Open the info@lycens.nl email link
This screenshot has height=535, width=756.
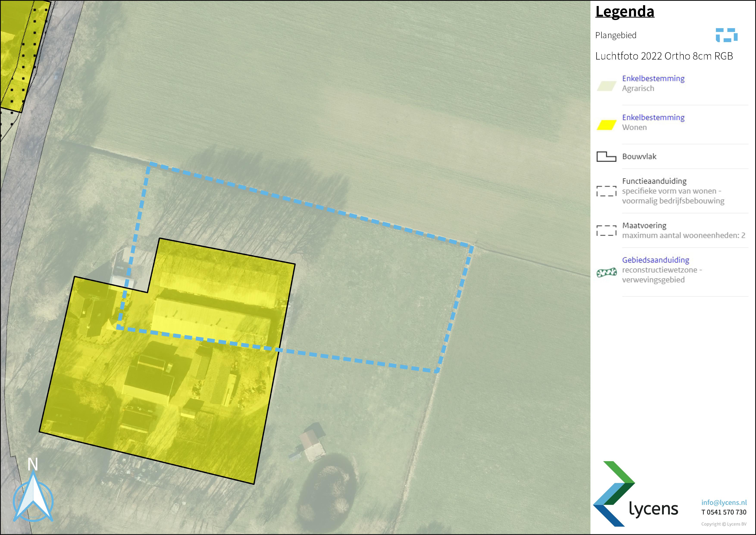pos(724,502)
